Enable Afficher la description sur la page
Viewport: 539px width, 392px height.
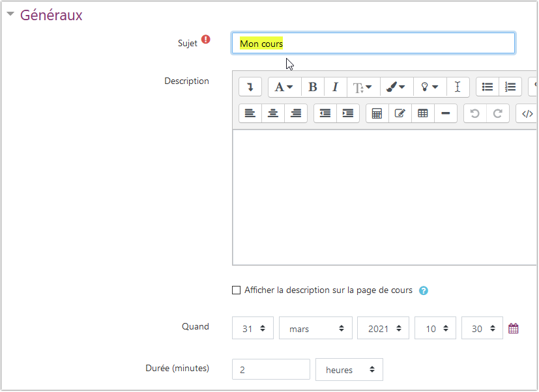coord(237,290)
